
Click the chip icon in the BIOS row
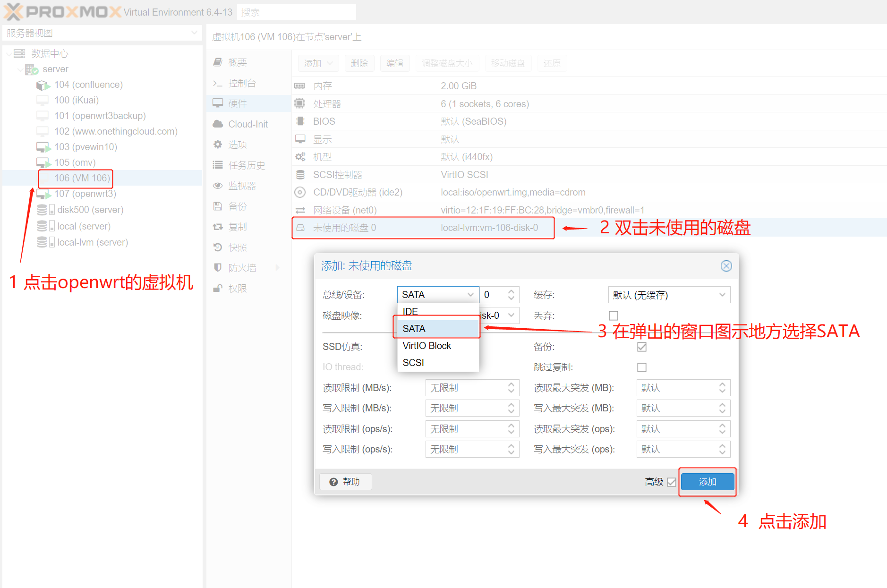300,121
